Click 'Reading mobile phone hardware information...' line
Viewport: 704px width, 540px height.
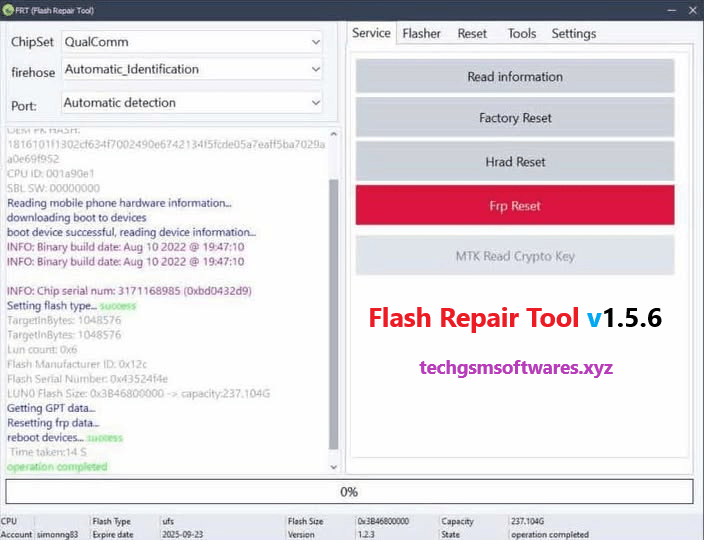(119, 203)
